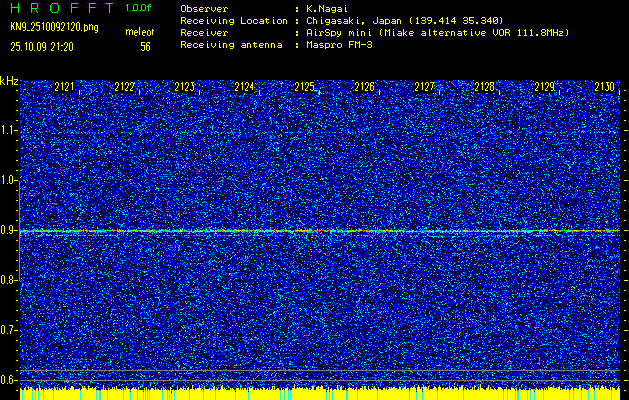The width and height of the screenshot is (629, 400).
Task: Select the 2125 time marker
Action: pos(304,88)
